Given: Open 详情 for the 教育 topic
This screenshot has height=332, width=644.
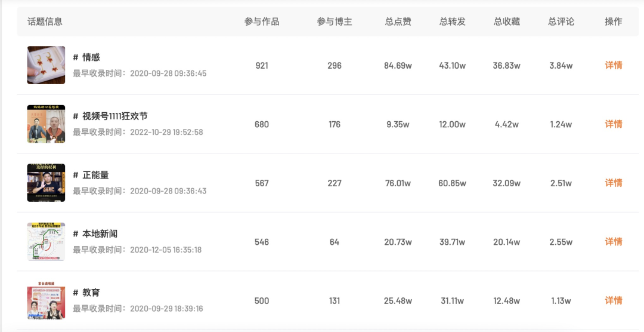Looking at the screenshot, I should [613, 300].
